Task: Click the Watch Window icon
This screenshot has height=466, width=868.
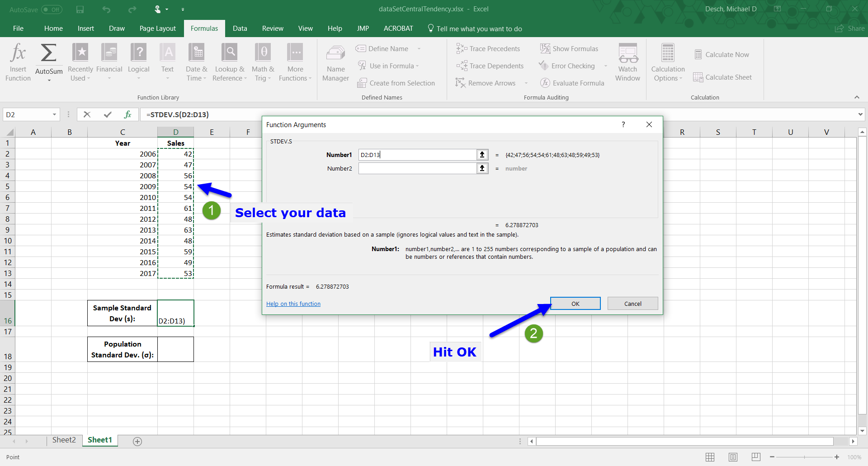Action: tap(627, 62)
